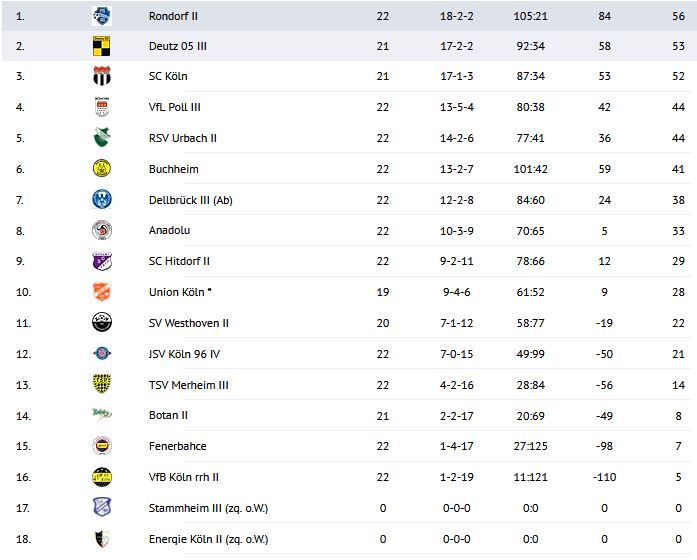Image resolution: width=697 pixels, height=560 pixels.
Task: Click the VfB Köln rrh II logo
Action: click(102, 477)
